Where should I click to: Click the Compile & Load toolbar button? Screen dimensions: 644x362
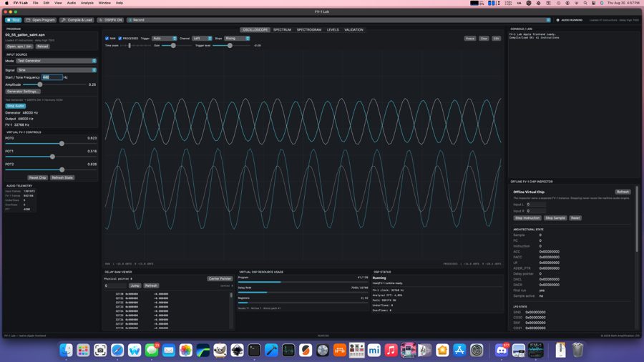[x=77, y=20]
